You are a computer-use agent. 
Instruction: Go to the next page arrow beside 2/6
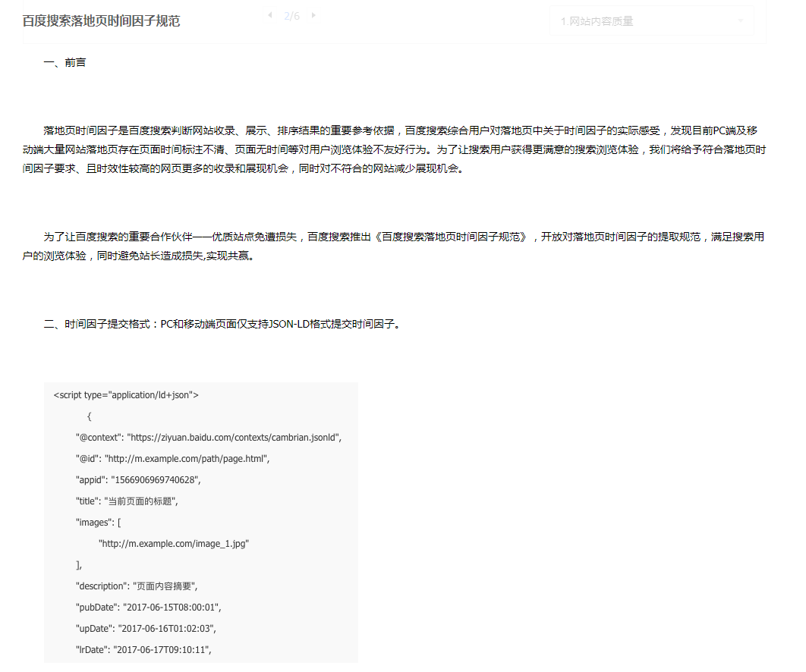point(313,15)
